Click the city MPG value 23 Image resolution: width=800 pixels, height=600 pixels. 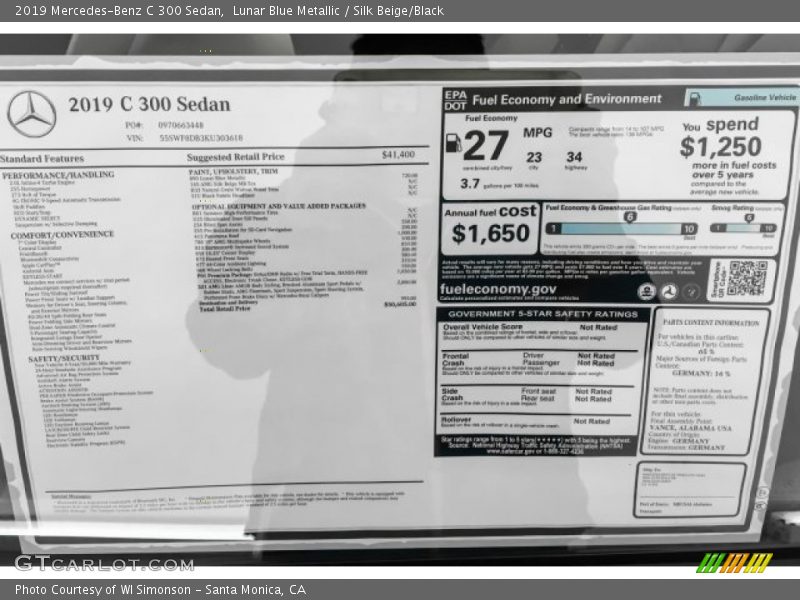(x=534, y=157)
